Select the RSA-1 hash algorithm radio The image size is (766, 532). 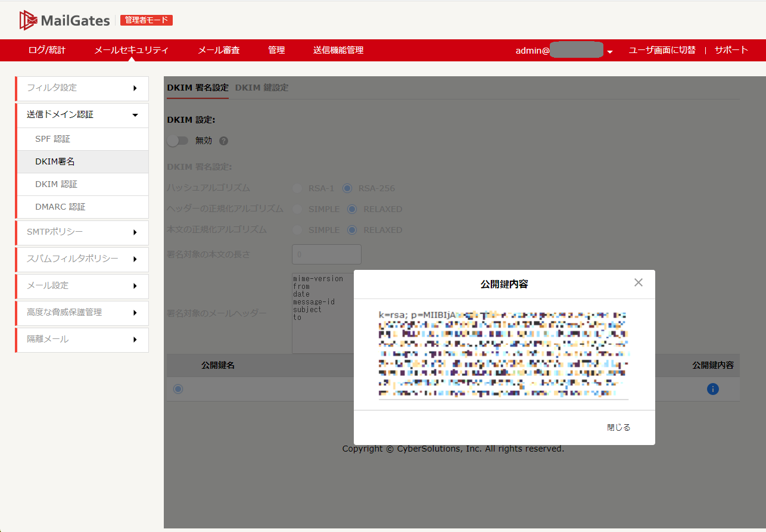pos(297,188)
